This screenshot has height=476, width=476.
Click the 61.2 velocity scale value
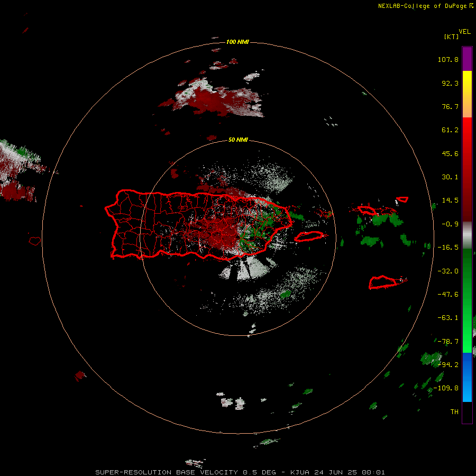click(450, 130)
